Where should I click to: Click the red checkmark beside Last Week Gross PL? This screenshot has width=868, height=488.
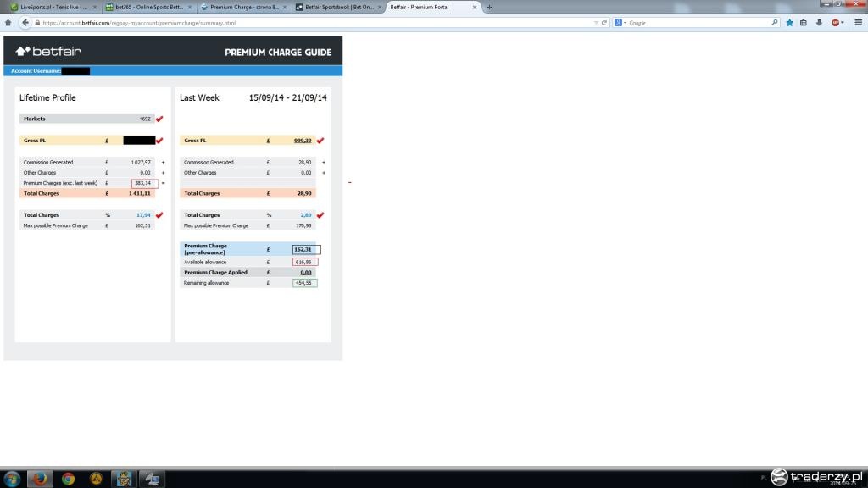[320, 141]
